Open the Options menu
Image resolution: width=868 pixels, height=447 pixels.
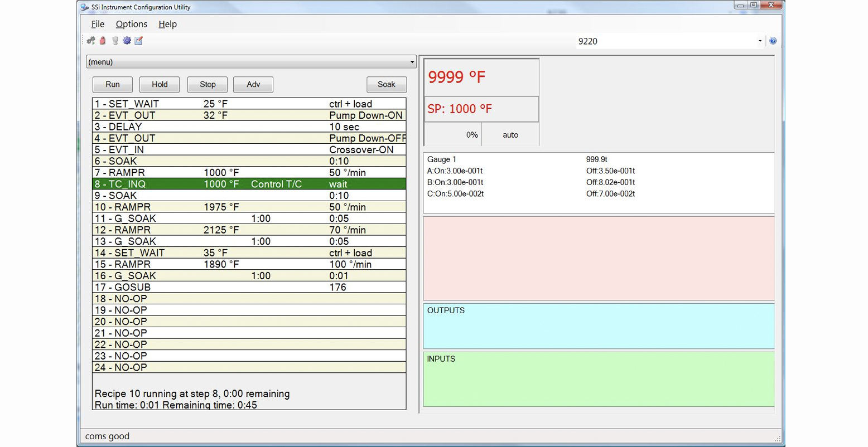[x=131, y=24]
